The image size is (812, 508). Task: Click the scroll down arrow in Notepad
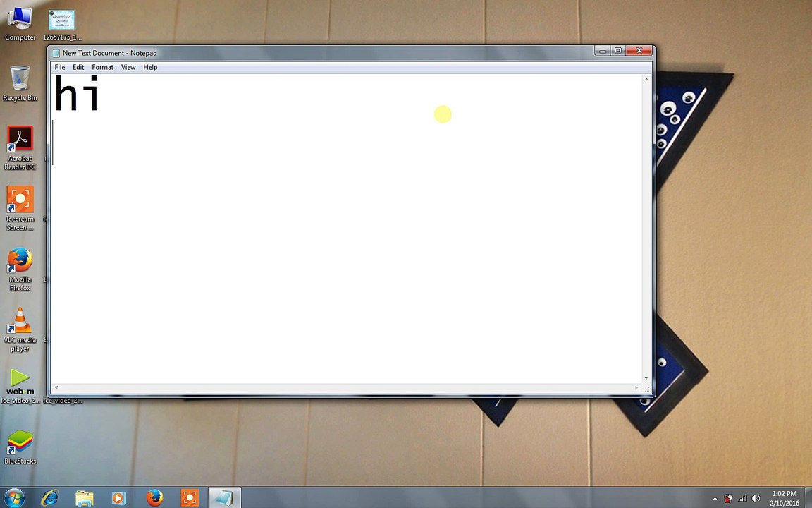pos(646,378)
